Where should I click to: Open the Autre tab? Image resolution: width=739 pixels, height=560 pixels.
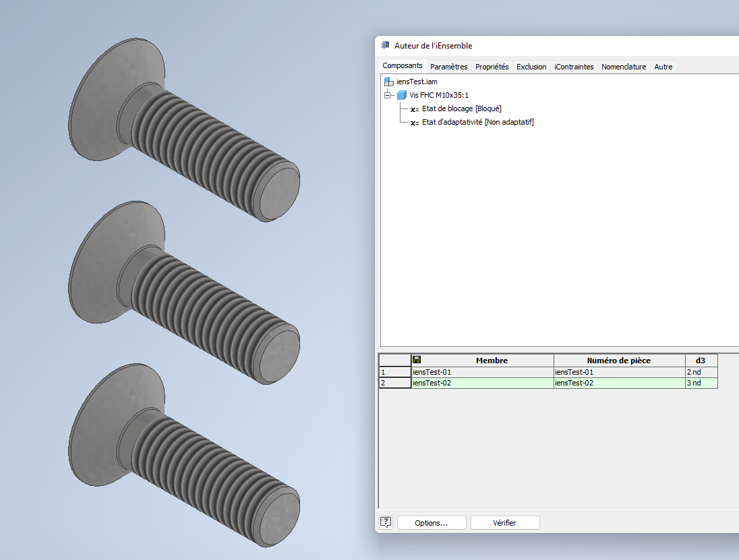point(663,66)
